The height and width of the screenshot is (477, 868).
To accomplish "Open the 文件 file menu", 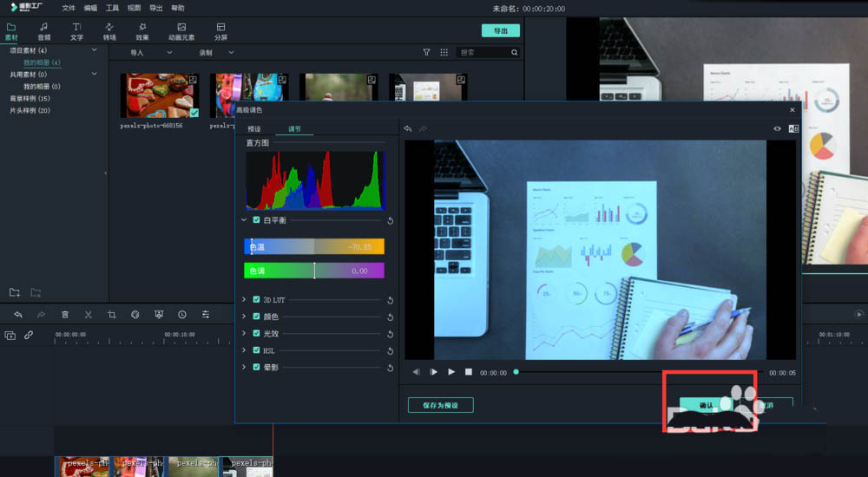I will coord(69,9).
